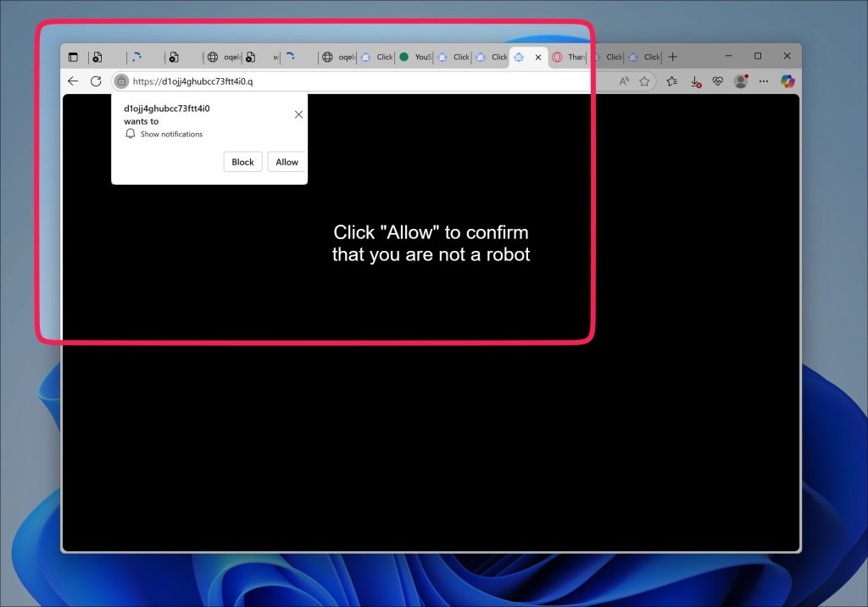Viewport: 868px width, 607px height.
Task: Switch to the Than tab
Action: pyautogui.click(x=569, y=57)
